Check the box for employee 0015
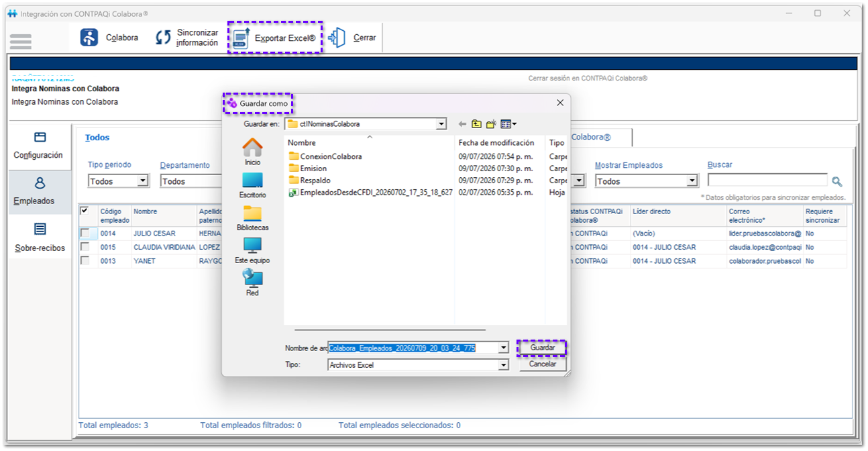 pyautogui.click(x=85, y=247)
